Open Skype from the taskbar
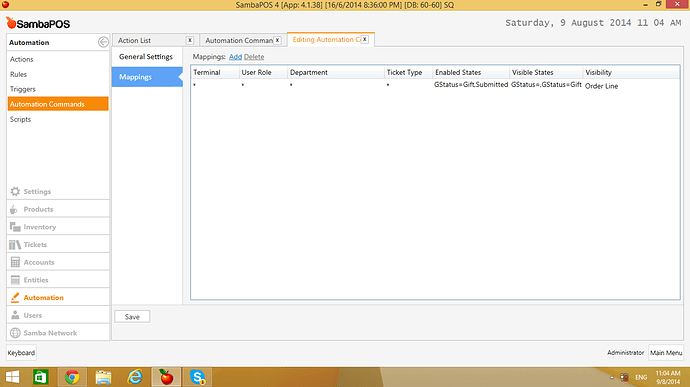This screenshot has height=387, width=690. point(198,377)
